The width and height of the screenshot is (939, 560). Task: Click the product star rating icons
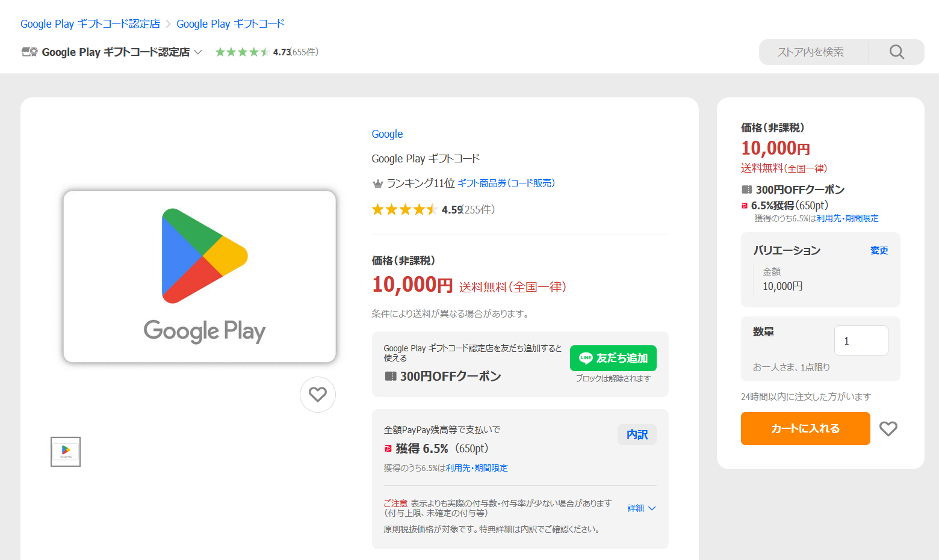404,209
